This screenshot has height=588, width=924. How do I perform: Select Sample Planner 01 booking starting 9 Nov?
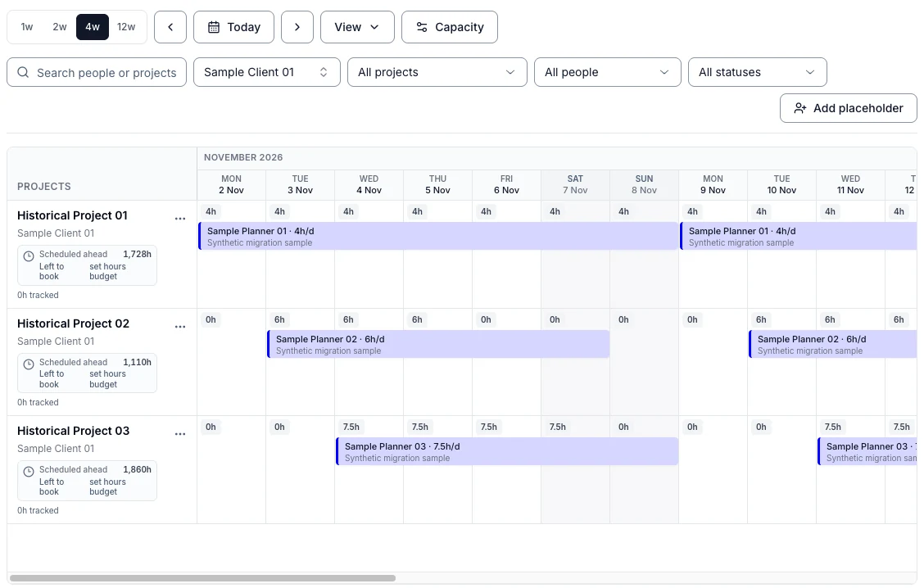pos(799,236)
